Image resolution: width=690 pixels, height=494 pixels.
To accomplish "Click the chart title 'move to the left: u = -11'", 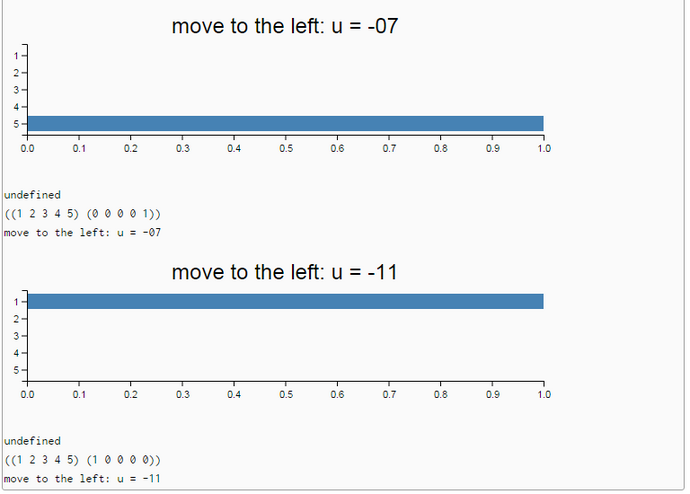I will pos(285,272).
